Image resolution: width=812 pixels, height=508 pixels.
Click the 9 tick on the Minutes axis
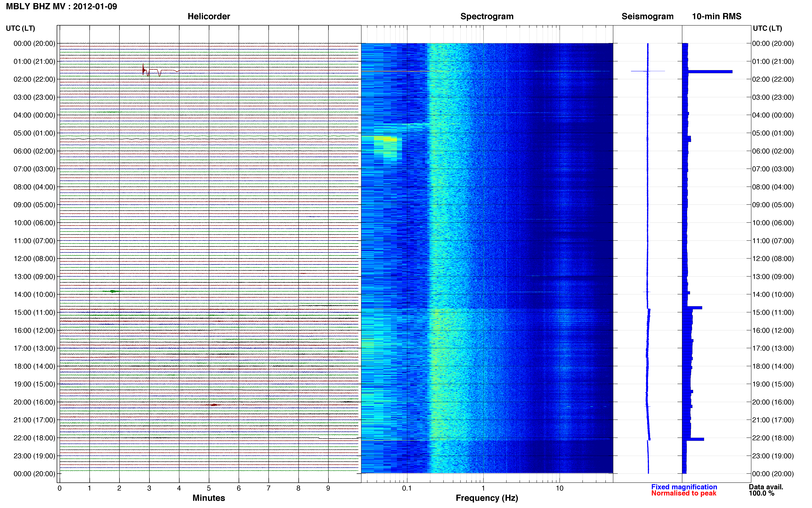click(328, 488)
